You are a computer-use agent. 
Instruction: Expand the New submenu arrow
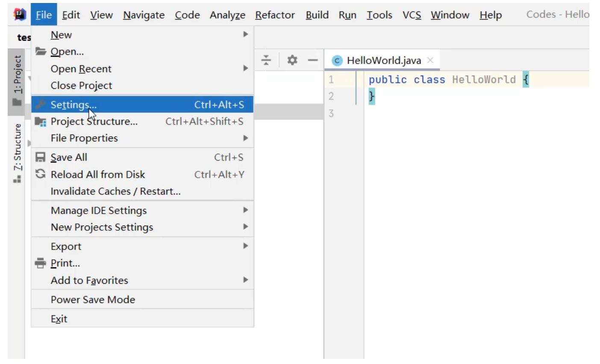(245, 34)
